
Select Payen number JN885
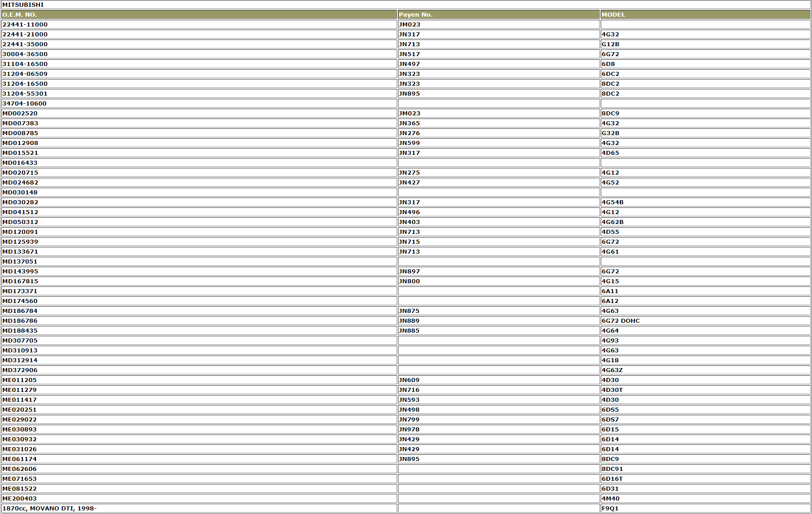(x=499, y=330)
